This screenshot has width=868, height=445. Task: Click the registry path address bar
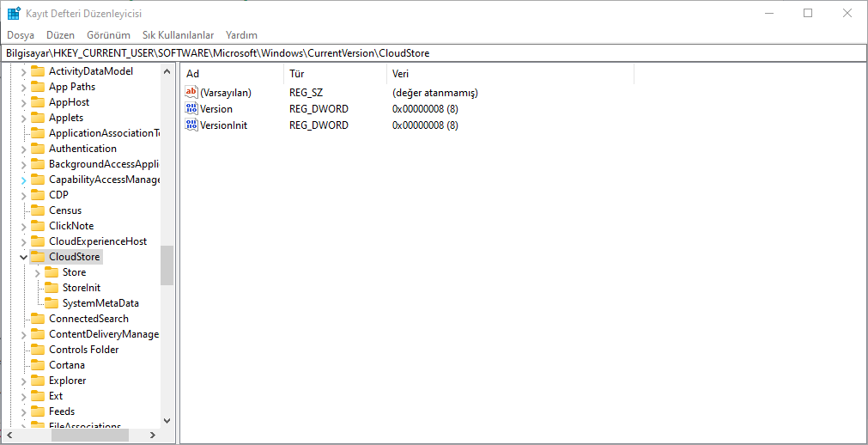434,53
